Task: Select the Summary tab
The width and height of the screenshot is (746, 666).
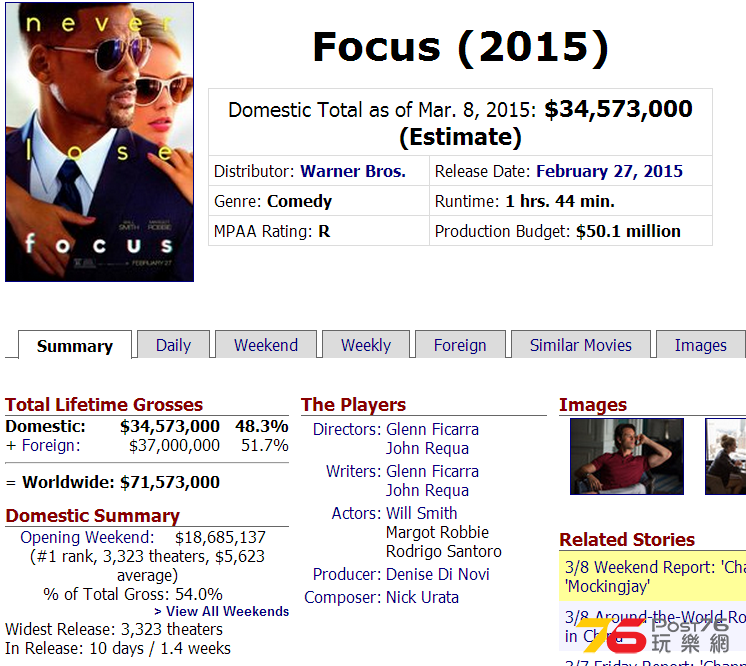Action: tap(75, 345)
